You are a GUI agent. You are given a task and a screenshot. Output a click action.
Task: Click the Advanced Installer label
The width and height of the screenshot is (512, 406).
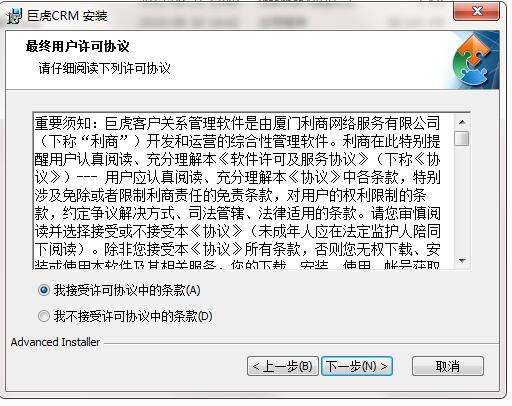tap(55, 342)
